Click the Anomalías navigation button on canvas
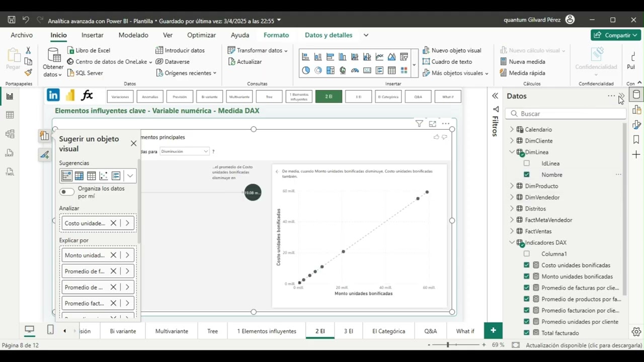The width and height of the screenshot is (644, 362). 150,97
